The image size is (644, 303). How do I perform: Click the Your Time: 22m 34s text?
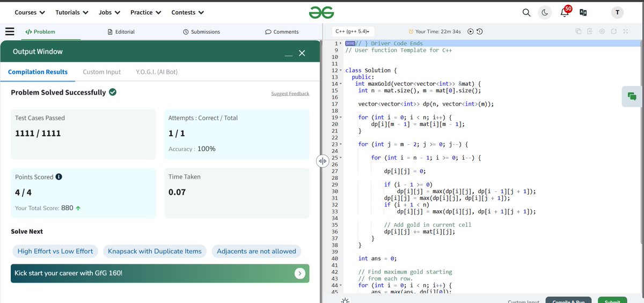click(438, 32)
